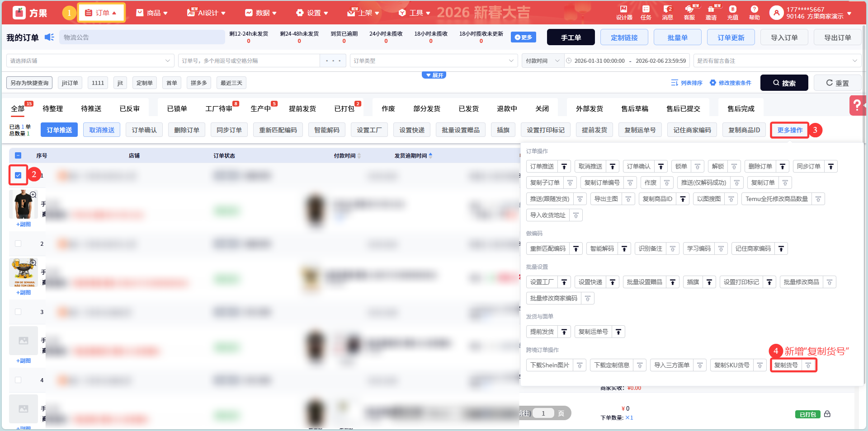Screen dimensions: 868x431
Task: Uncheck the first order's checkbox
Action: pyautogui.click(x=18, y=175)
